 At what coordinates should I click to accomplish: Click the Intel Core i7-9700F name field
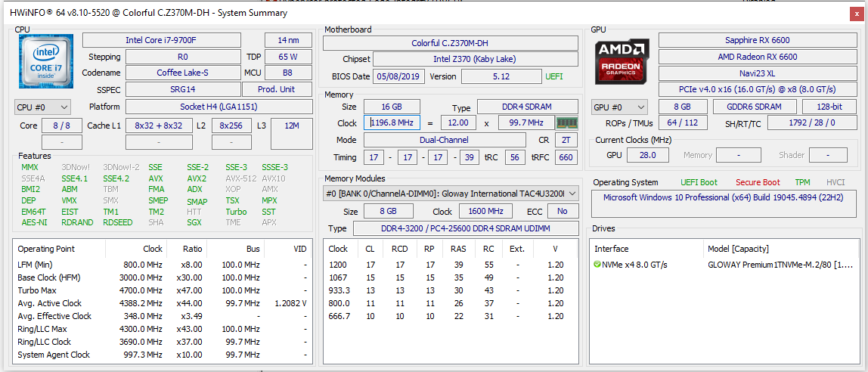(x=162, y=40)
